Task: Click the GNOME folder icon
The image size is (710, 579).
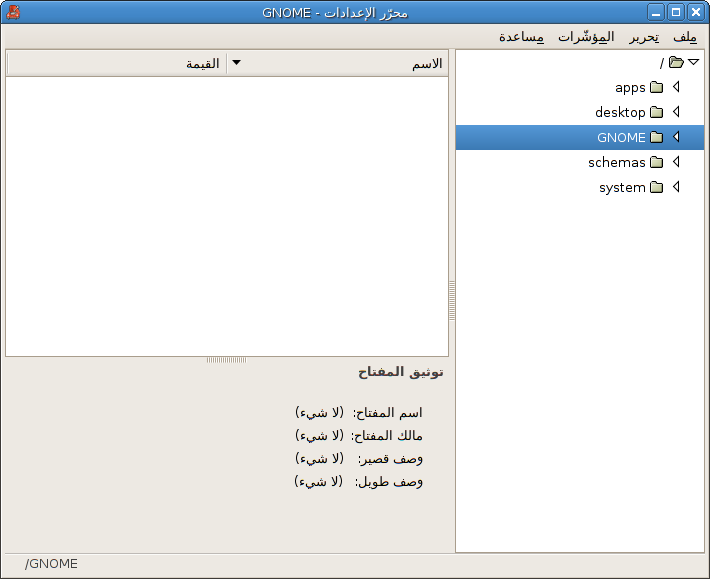Action: [656, 137]
